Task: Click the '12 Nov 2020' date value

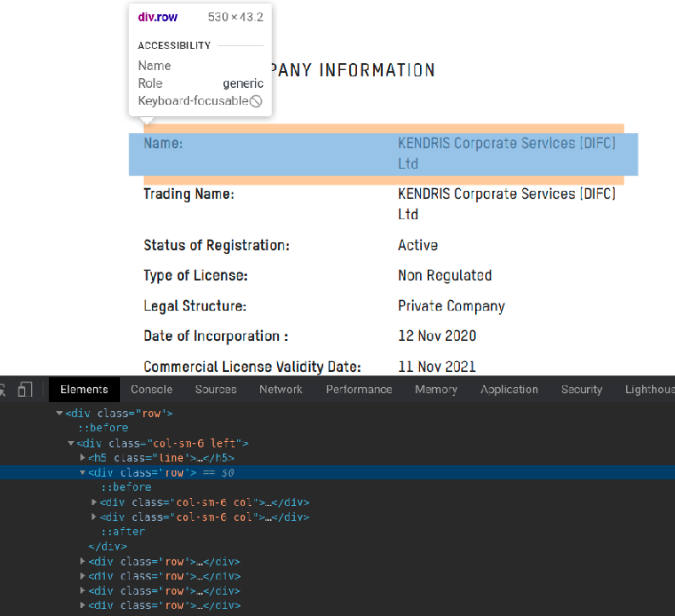Action: pyautogui.click(x=437, y=336)
